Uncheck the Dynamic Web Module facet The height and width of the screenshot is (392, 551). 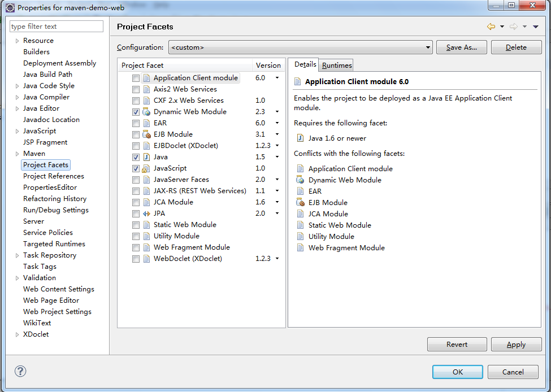click(x=136, y=112)
